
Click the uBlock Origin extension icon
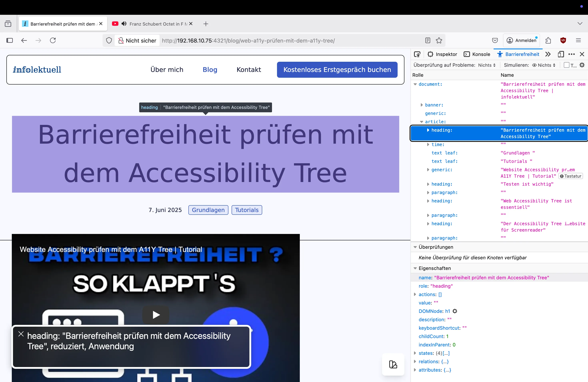pos(563,40)
